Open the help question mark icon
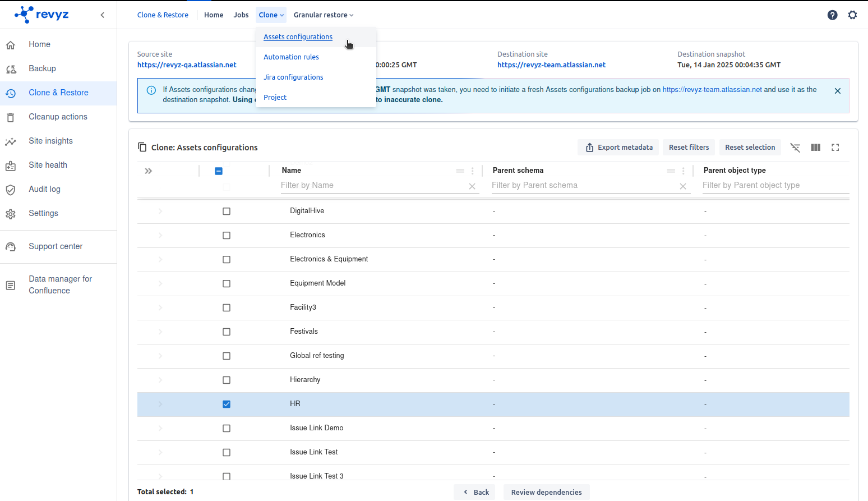868x501 pixels. (832, 15)
